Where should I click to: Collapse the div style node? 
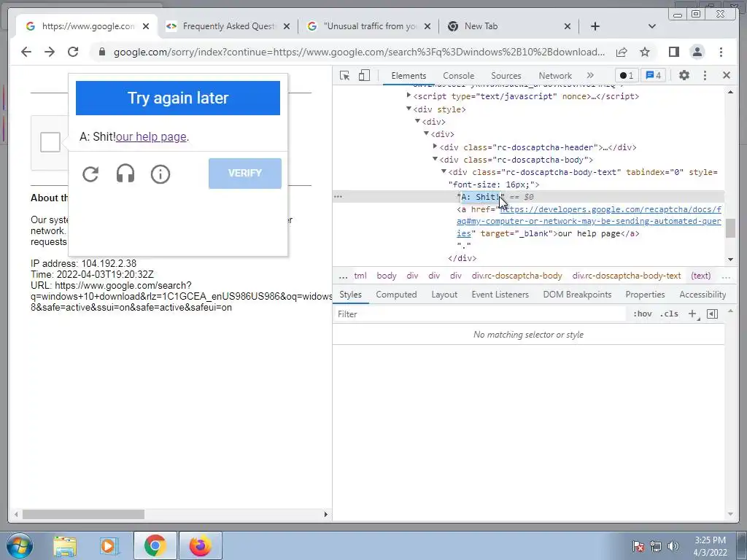(409, 109)
